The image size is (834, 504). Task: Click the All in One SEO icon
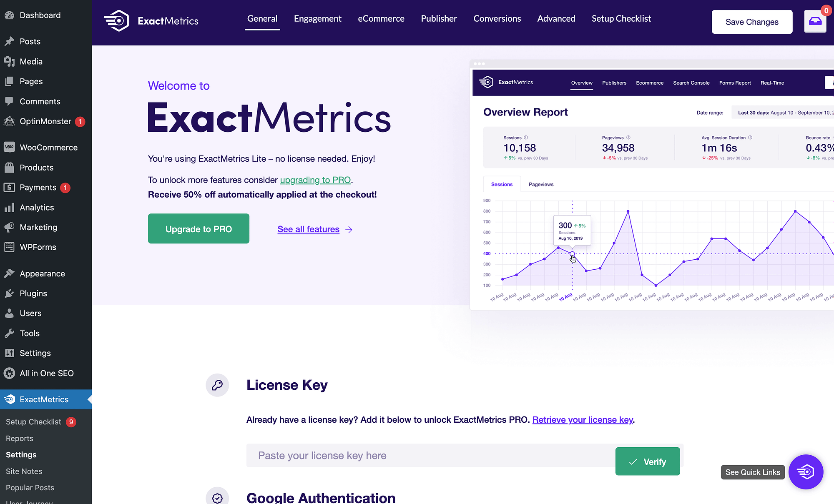[10, 373]
